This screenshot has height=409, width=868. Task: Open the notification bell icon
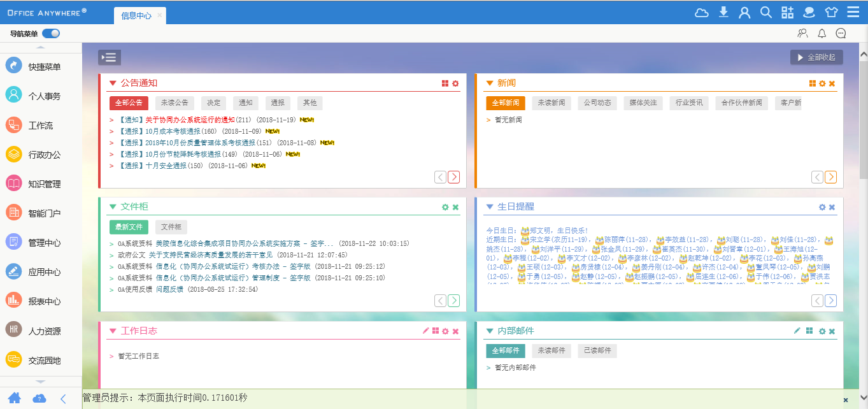click(x=822, y=34)
